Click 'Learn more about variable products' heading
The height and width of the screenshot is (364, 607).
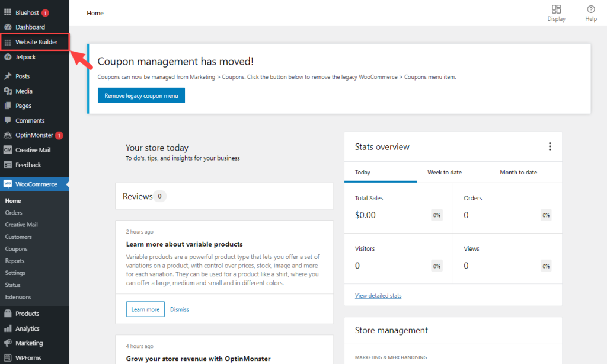[x=184, y=244]
